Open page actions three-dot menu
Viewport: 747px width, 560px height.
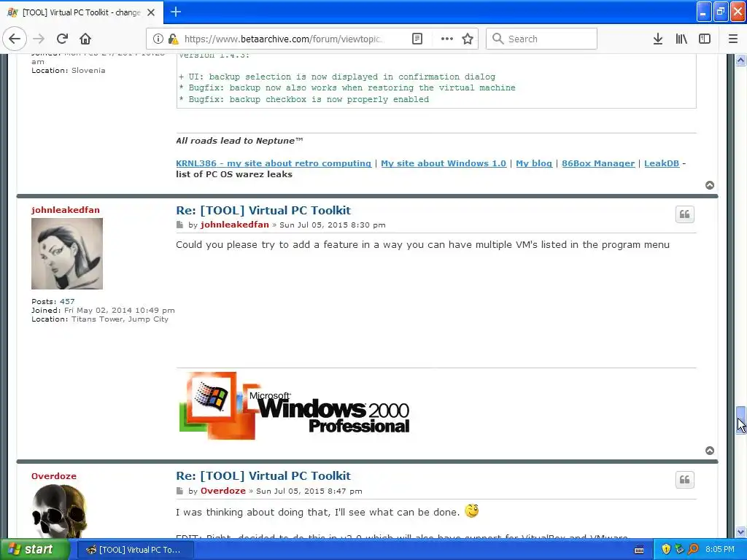click(x=447, y=39)
